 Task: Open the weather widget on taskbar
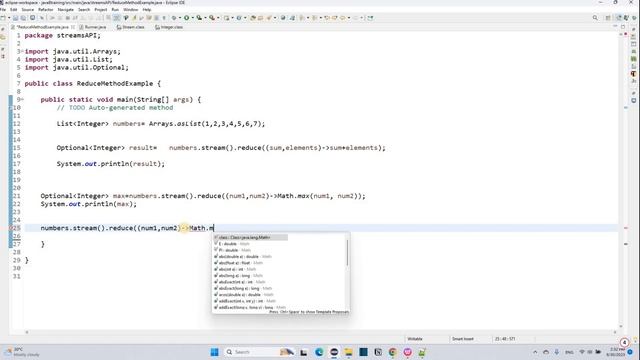tap(21, 352)
